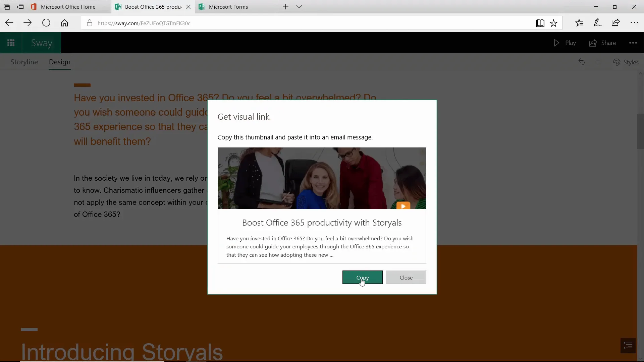Click the orange play badge on thumbnail
Viewport: 644px width, 362px height.
click(x=403, y=205)
